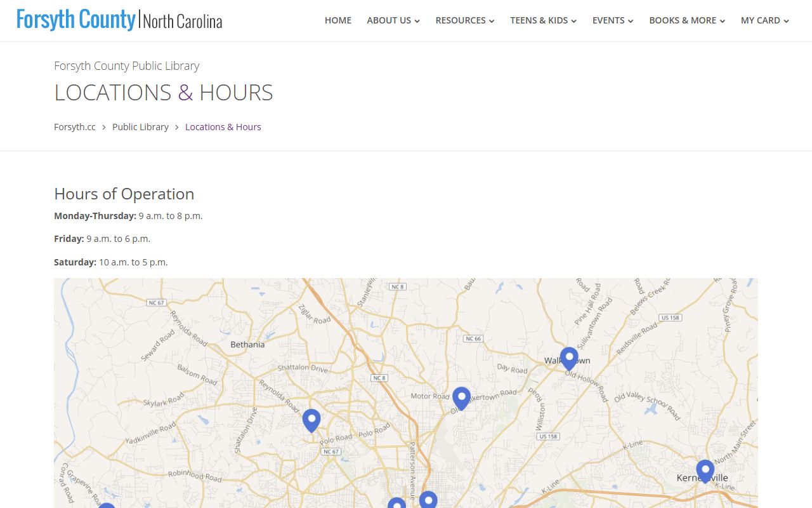Click the map pin left of Patterson Avenue label

(x=396, y=503)
